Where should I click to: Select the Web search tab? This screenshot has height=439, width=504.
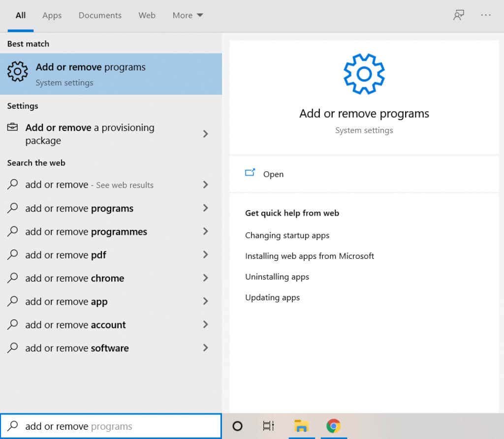click(x=147, y=15)
